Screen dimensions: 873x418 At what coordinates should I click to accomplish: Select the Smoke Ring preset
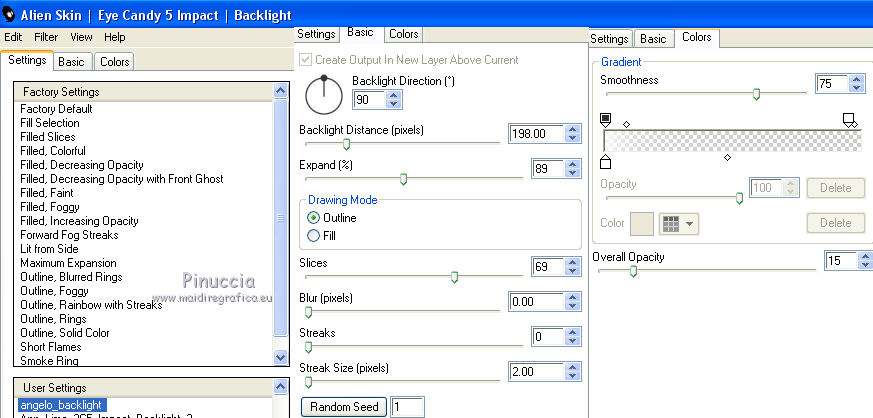49,361
